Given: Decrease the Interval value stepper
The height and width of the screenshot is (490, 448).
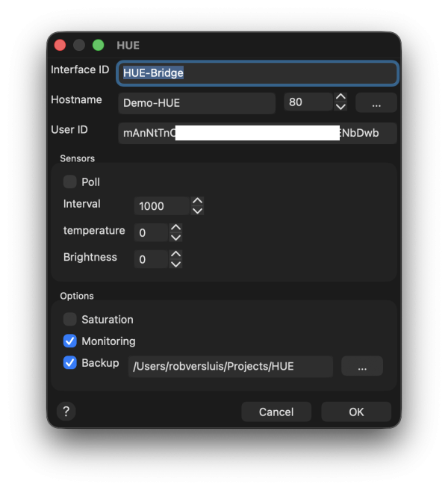Looking at the screenshot, I should (x=197, y=211).
